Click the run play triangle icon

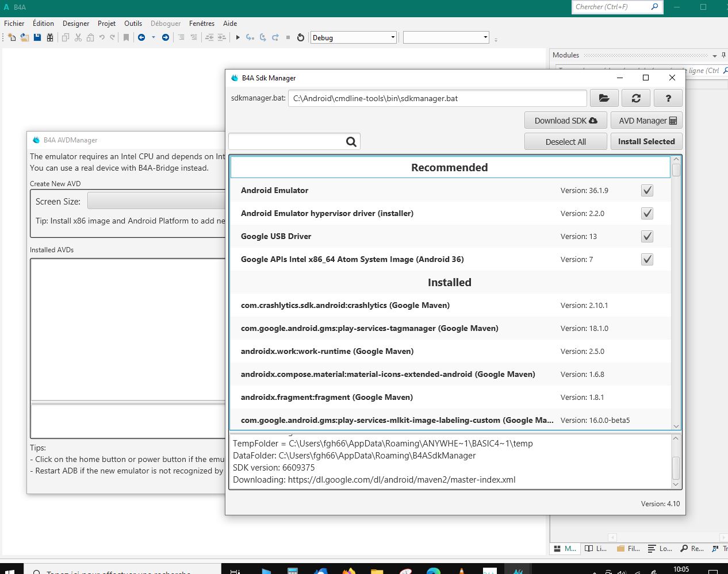point(237,37)
